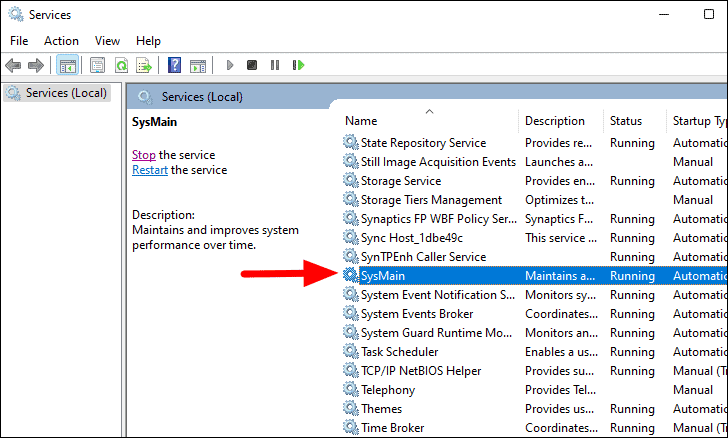Open the Properties toolbar icon
Image resolution: width=728 pixels, height=438 pixels.
[x=97, y=65]
